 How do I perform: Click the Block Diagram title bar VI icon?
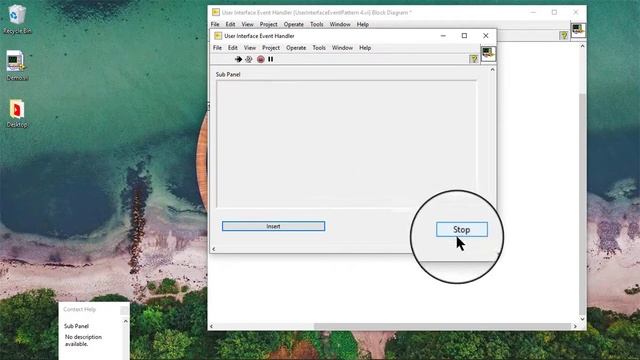tap(216, 12)
